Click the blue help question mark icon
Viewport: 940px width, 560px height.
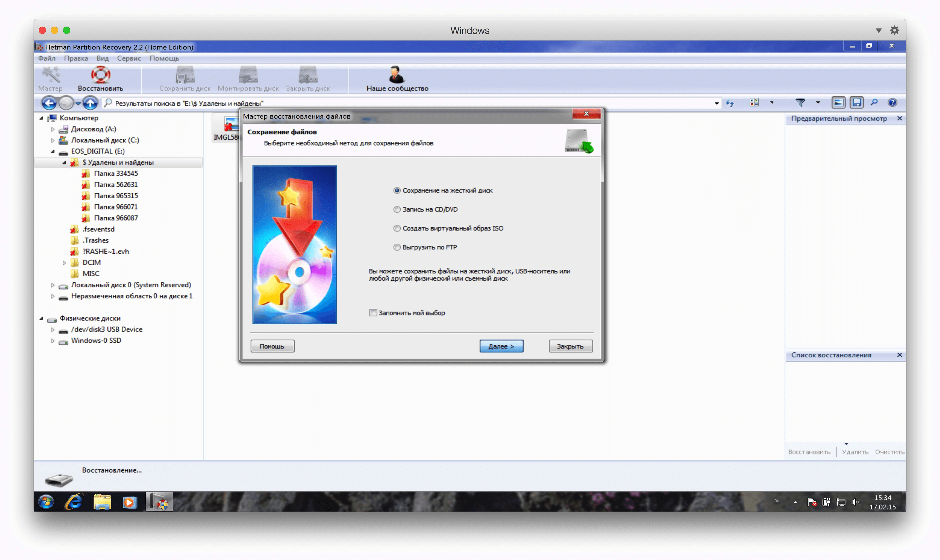892,103
